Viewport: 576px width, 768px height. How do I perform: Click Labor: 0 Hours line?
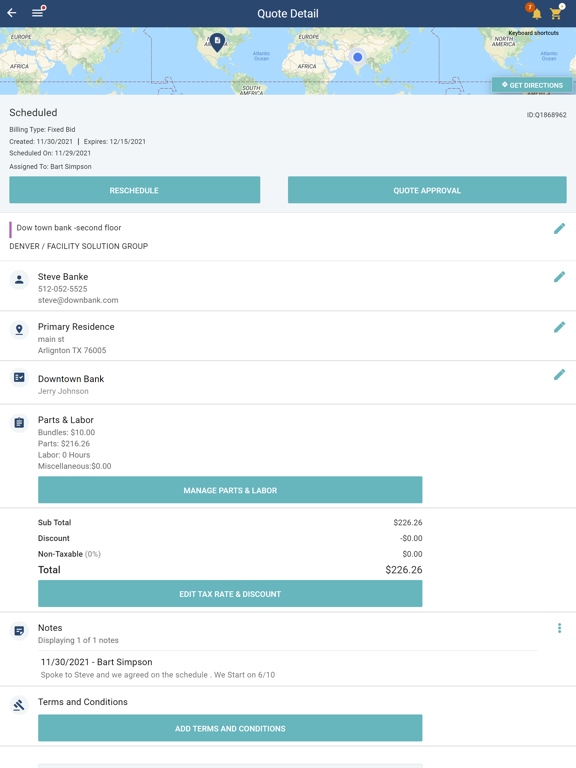(x=64, y=455)
